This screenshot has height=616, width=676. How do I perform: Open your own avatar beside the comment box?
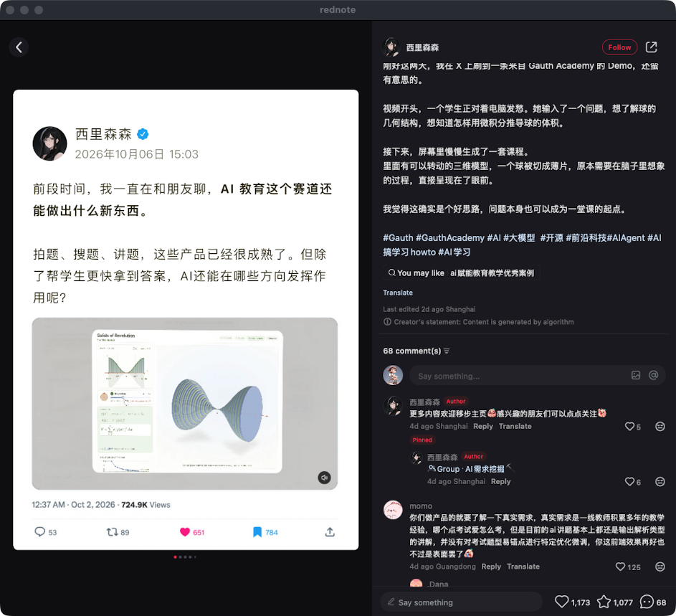393,375
